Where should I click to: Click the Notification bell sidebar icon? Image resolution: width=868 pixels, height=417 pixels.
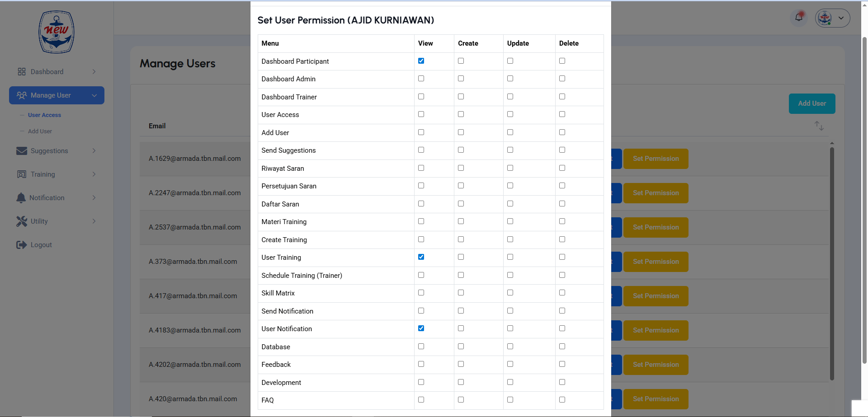(21, 198)
